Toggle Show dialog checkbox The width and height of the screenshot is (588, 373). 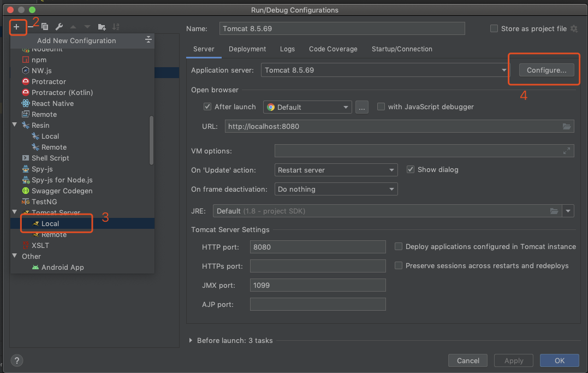(410, 170)
